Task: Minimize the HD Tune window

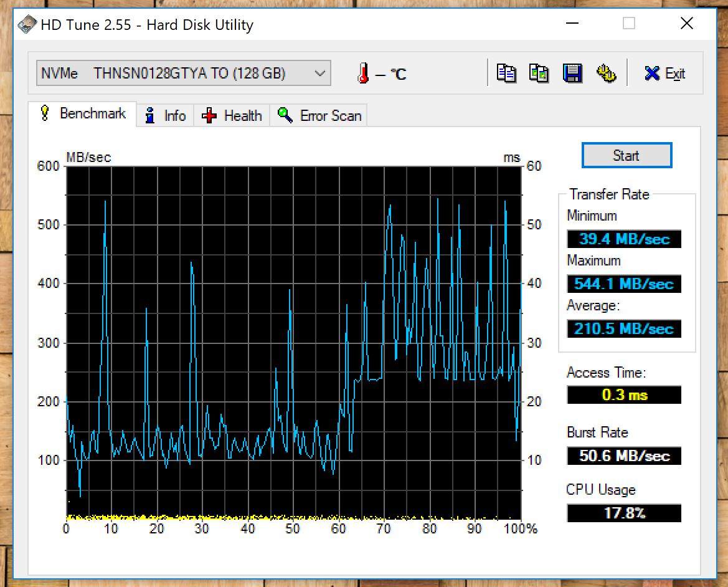Action: [x=572, y=23]
